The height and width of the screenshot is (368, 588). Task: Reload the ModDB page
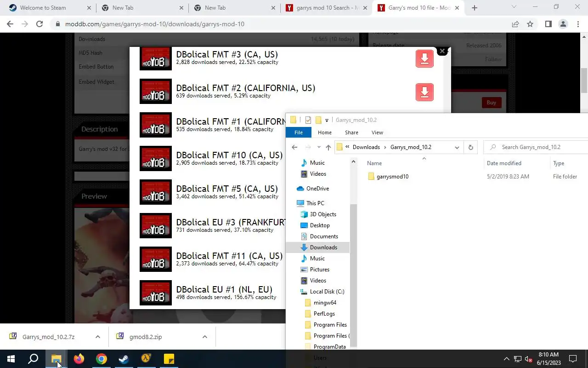click(x=40, y=24)
